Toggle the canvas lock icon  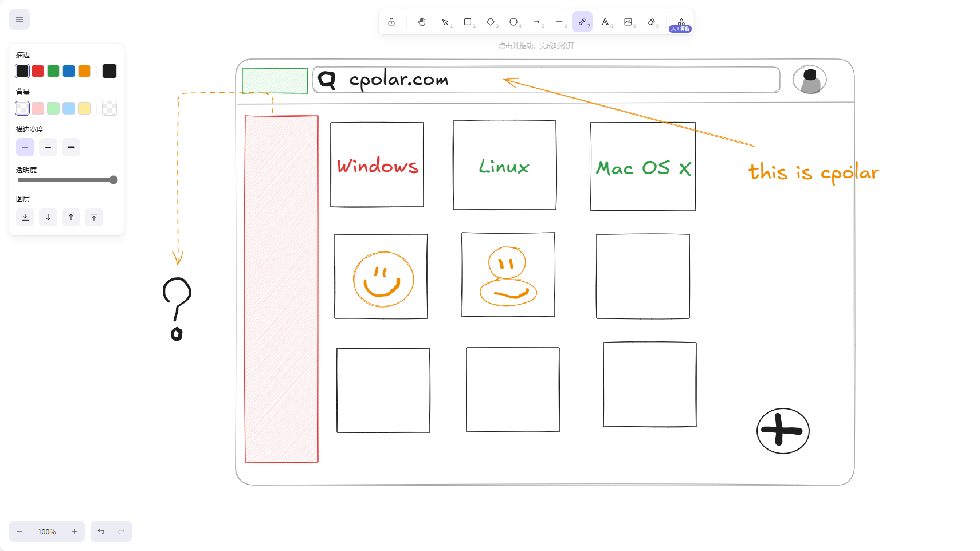391,22
